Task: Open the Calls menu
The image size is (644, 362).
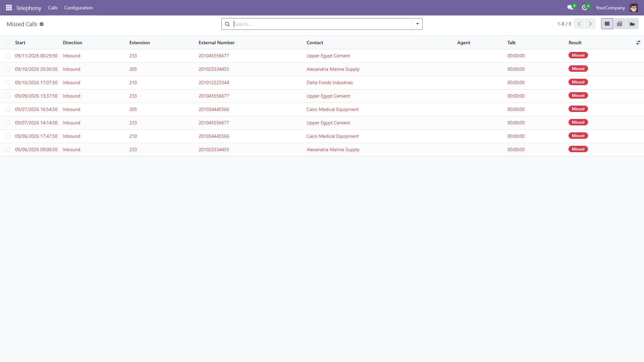Action: 53,8
